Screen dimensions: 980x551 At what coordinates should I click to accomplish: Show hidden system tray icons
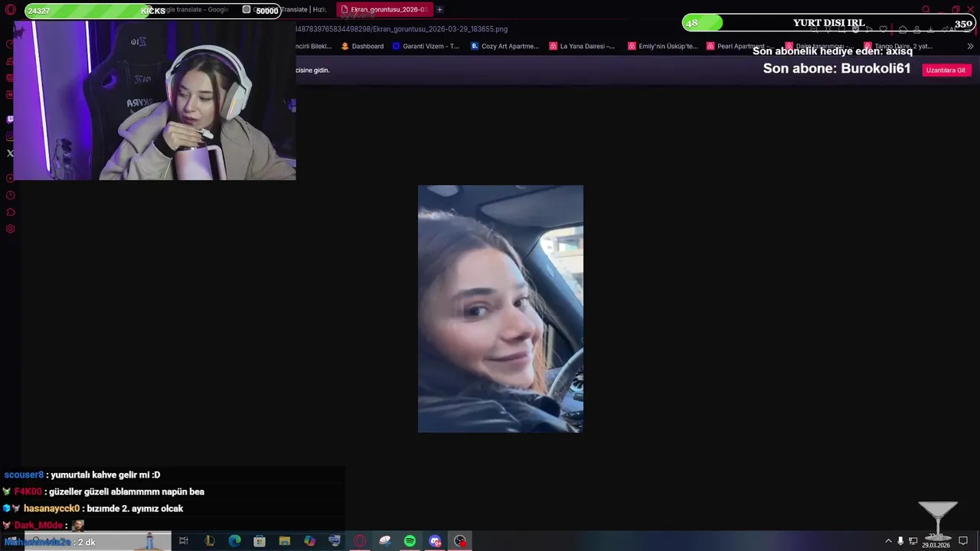[888, 541]
